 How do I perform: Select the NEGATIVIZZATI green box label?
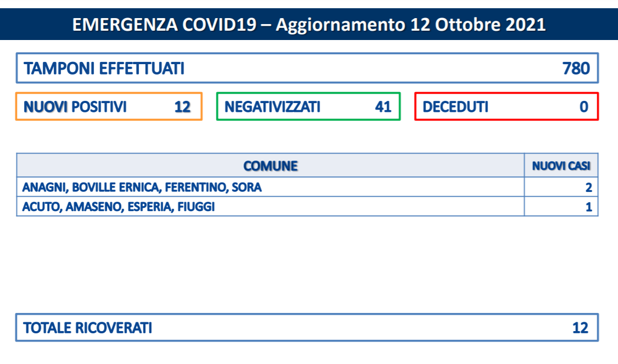pyautogui.click(x=273, y=107)
